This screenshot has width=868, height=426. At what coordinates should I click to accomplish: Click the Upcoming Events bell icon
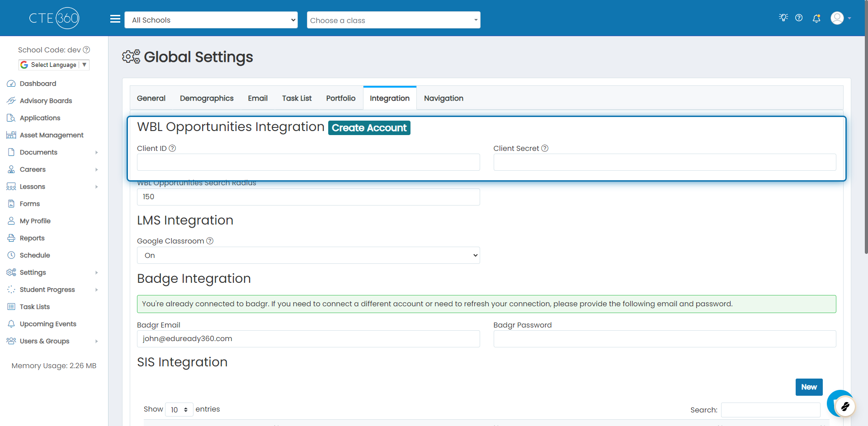tap(11, 324)
